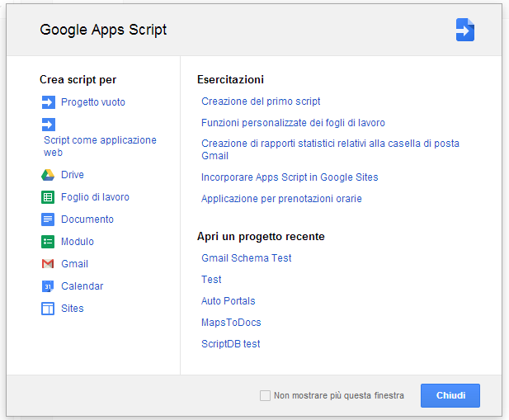Open recent project 'Gmail Schema Test'
The image size is (509, 420).
(247, 258)
